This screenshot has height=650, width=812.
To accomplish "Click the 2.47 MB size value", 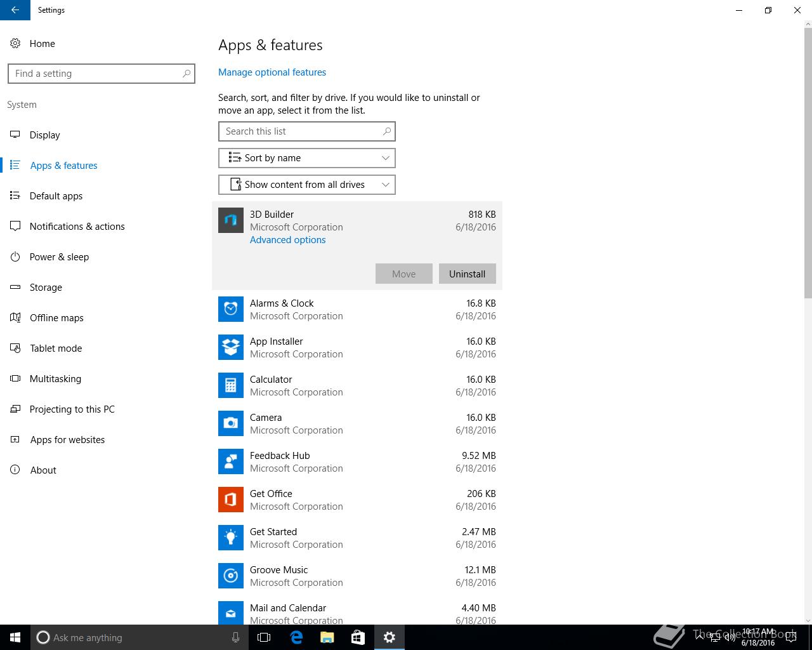I will (479, 532).
